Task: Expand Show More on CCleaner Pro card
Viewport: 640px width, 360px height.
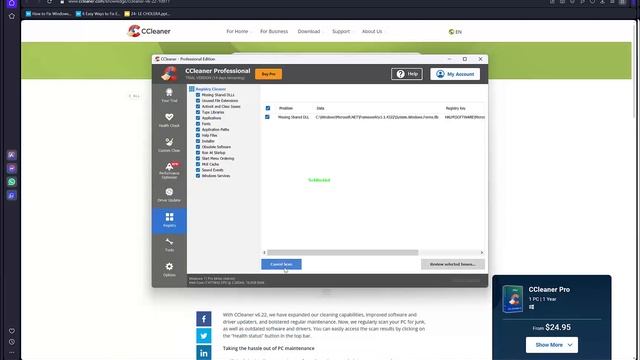Action: click(x=552, y=345)
